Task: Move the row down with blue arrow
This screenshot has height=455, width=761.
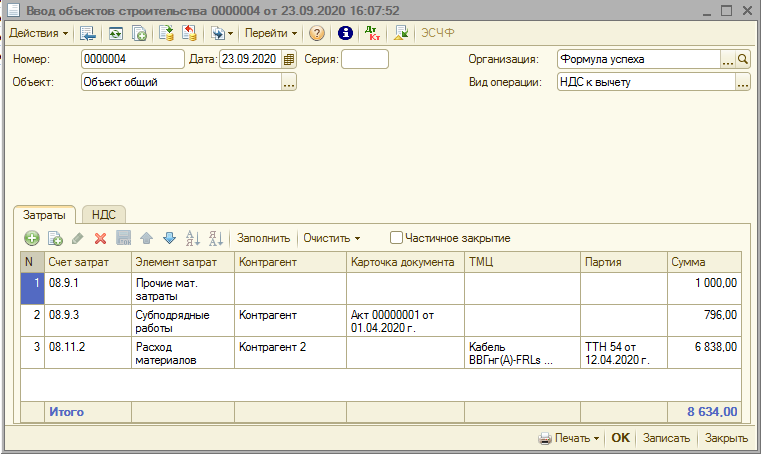Action: (x=169, y=238)
